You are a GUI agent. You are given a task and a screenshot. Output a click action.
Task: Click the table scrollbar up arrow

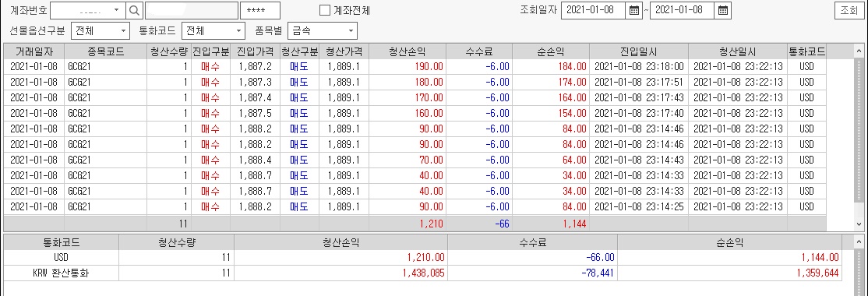pos(859,51)
